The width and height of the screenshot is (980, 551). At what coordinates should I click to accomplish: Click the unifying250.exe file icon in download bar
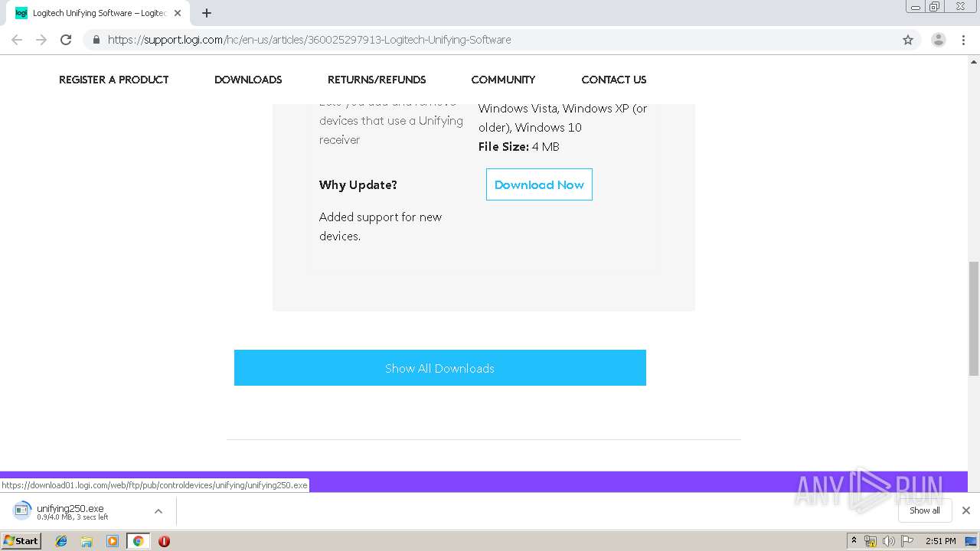pos(22,510)
